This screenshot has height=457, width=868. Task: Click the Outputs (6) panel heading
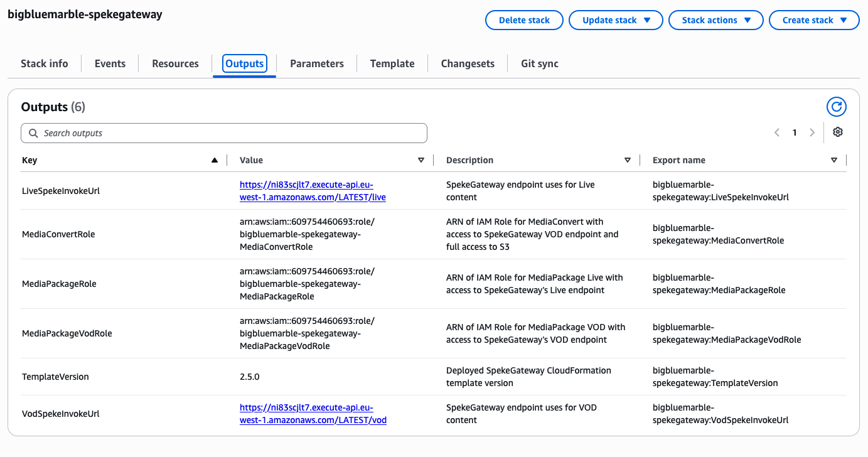(53, 107)
